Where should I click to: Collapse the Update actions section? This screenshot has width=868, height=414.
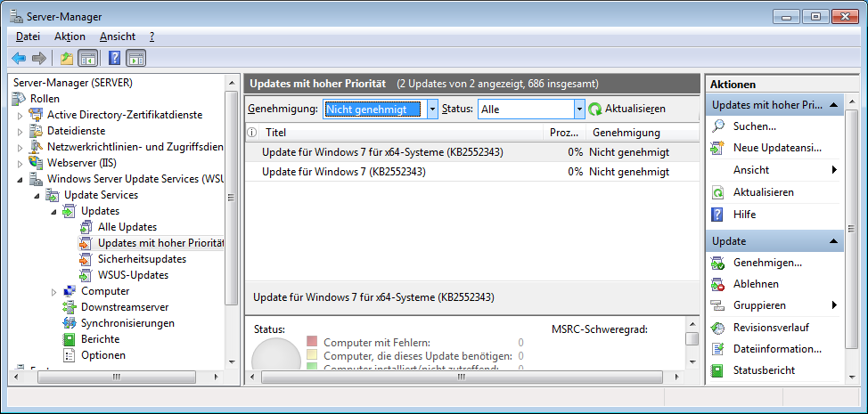pyautogui.click(x=833, y=241)
